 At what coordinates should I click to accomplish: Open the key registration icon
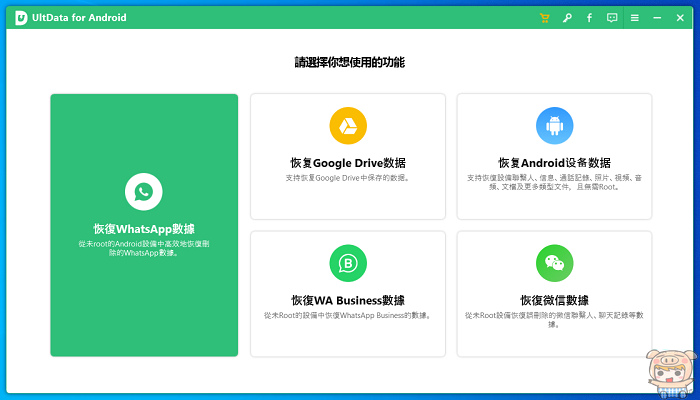click(567, 18)
